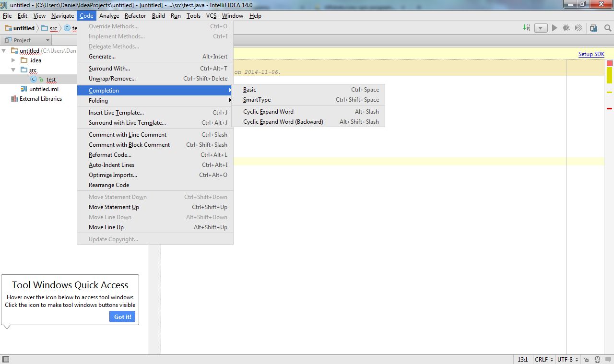Click the 13:1 caret position indicator
Image resolution: width=614 pixels, height=364 pixels.
pos(522,359)
